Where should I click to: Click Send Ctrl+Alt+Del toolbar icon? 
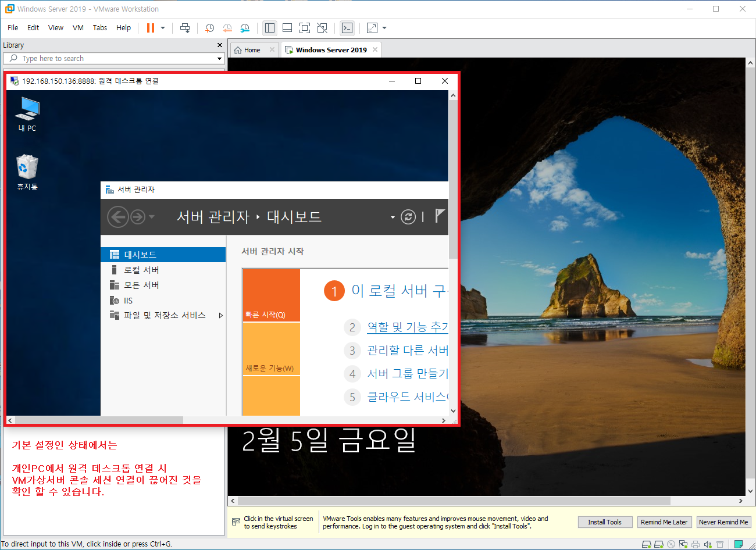[x=185, y=28]
